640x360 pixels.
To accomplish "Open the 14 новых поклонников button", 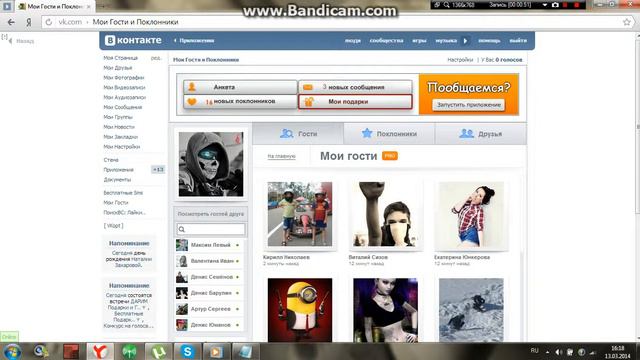I will 240,101.
